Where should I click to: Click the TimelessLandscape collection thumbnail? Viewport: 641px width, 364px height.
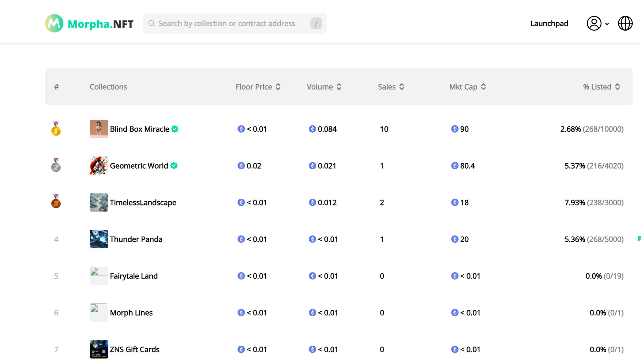click(x=98, y=202)
